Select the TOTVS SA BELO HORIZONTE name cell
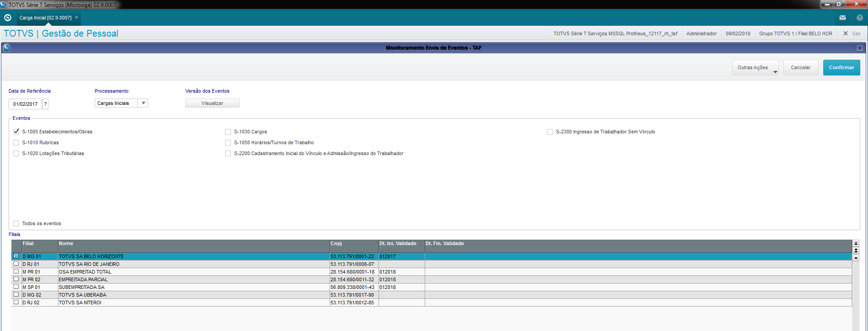The width and height of the screenshot is (868, 331). (x=194, y=256)
